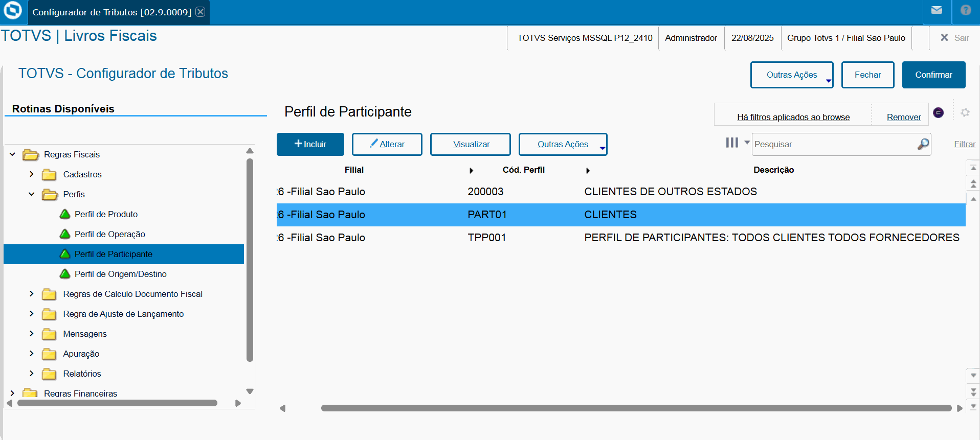This screenshot has width=980, height=440.
Task: Open the top Outras Ações dropdown beside Fechar
Action: (792, 75)
